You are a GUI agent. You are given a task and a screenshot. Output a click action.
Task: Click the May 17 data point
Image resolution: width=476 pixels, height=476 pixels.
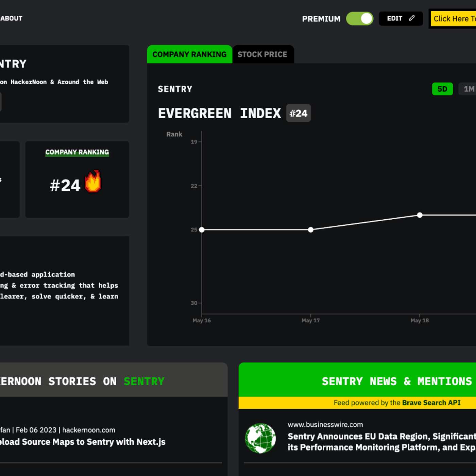tap(310, 230)
